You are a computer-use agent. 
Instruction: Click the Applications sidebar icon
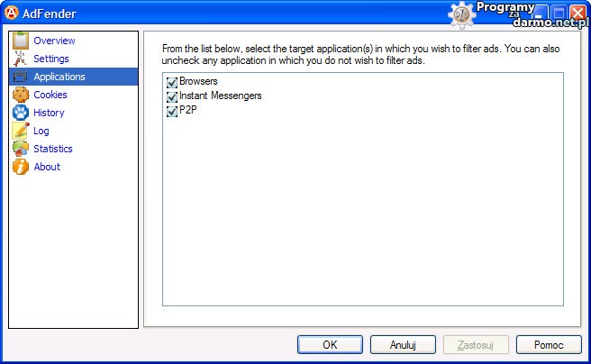pyautogui.click(x=20, y=77)
